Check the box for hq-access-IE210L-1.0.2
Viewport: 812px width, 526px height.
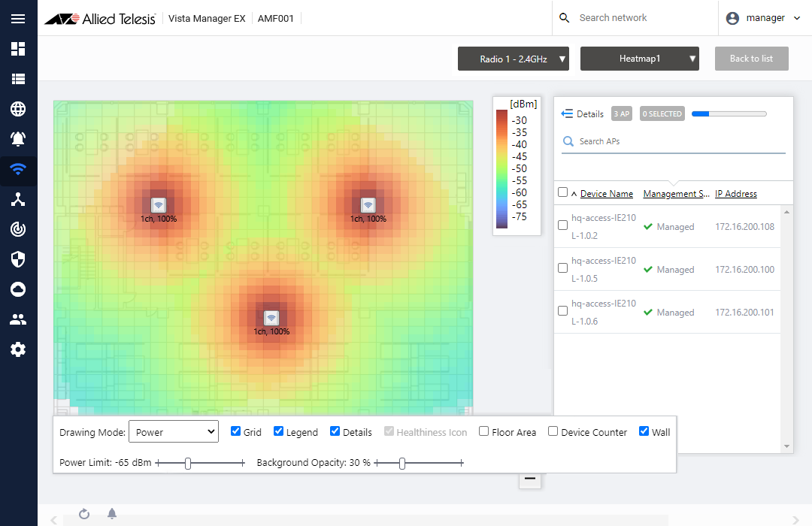click(562, 225)
